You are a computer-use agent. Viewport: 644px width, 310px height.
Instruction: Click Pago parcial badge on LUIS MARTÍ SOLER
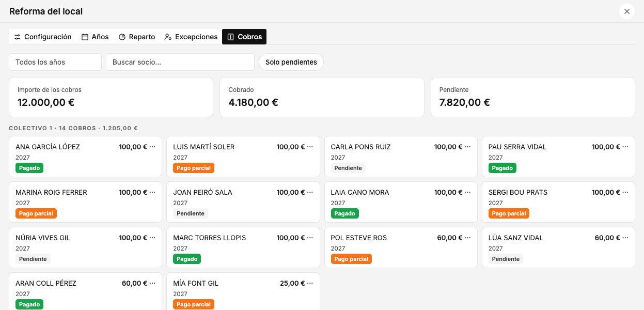(x=194, y=168)
